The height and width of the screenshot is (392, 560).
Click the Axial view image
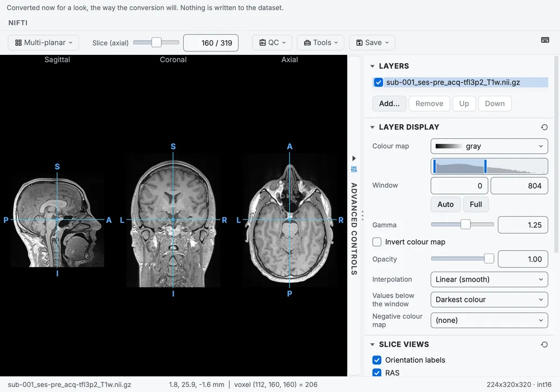[290, 221]
